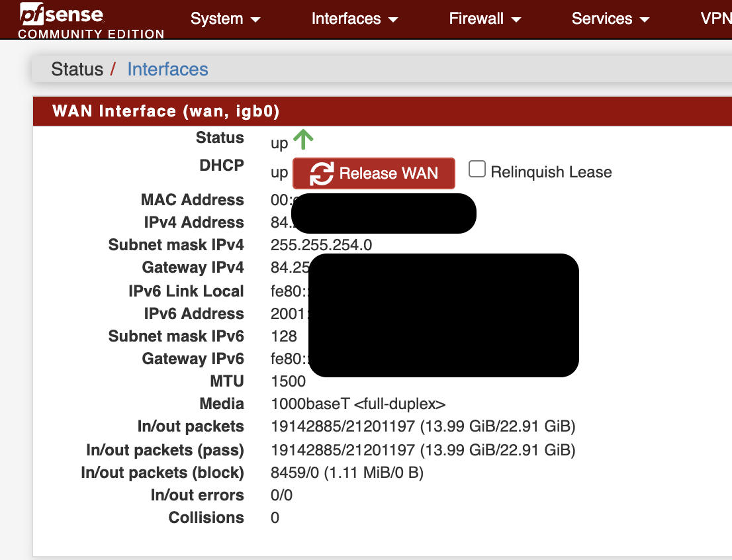Click the refresh icon on Release WAN
732x560 pixels.
coord(322,173)
